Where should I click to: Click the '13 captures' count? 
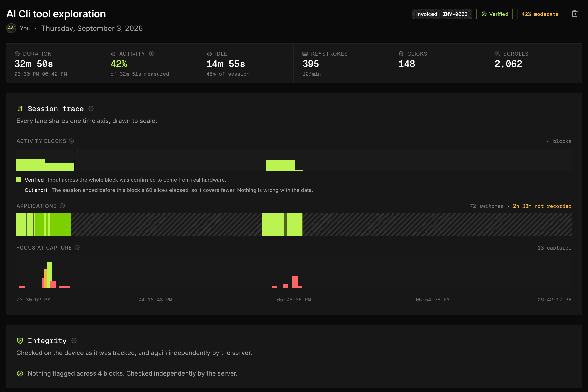pos(554,248)
